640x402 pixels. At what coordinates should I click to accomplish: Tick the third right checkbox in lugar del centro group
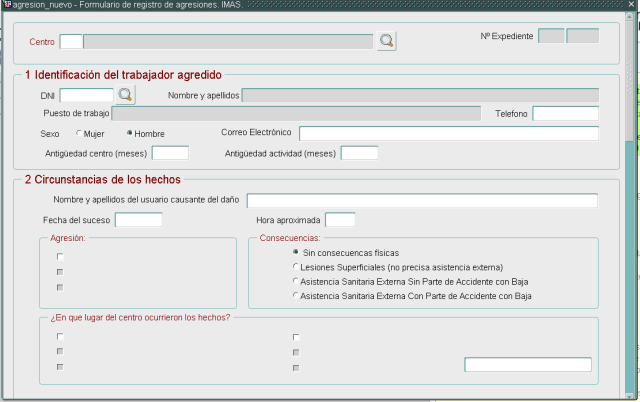296,368
